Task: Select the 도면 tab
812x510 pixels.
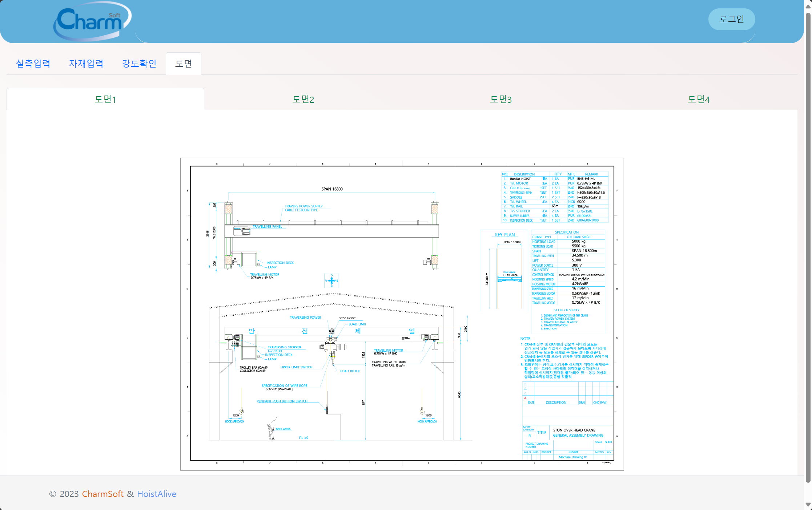Action: point(184,64)
